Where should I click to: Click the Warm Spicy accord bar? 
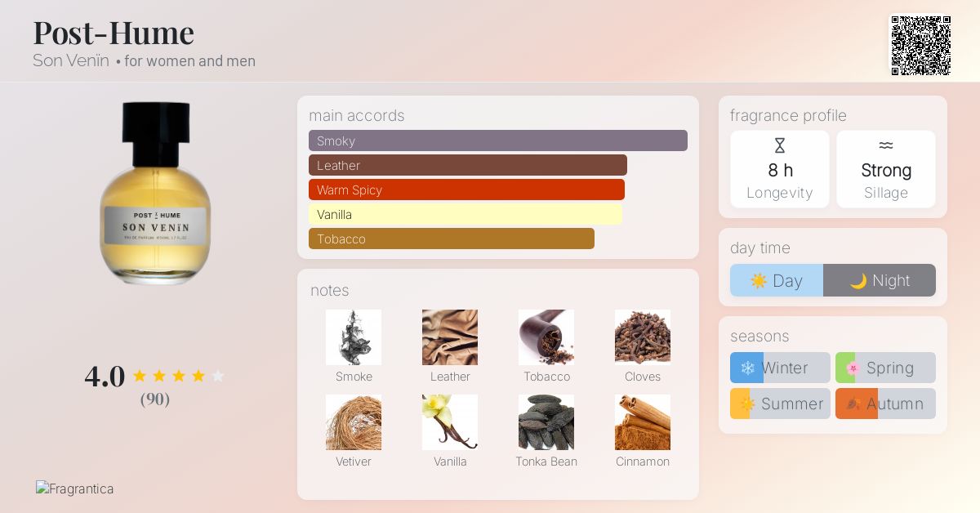pyautogui.click(x=466, y=190)
